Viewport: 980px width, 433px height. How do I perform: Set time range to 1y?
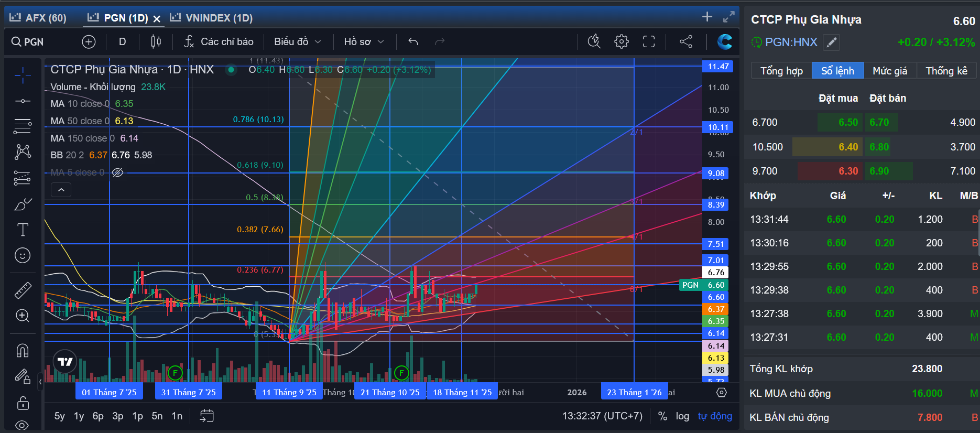(x=79, y=416)
